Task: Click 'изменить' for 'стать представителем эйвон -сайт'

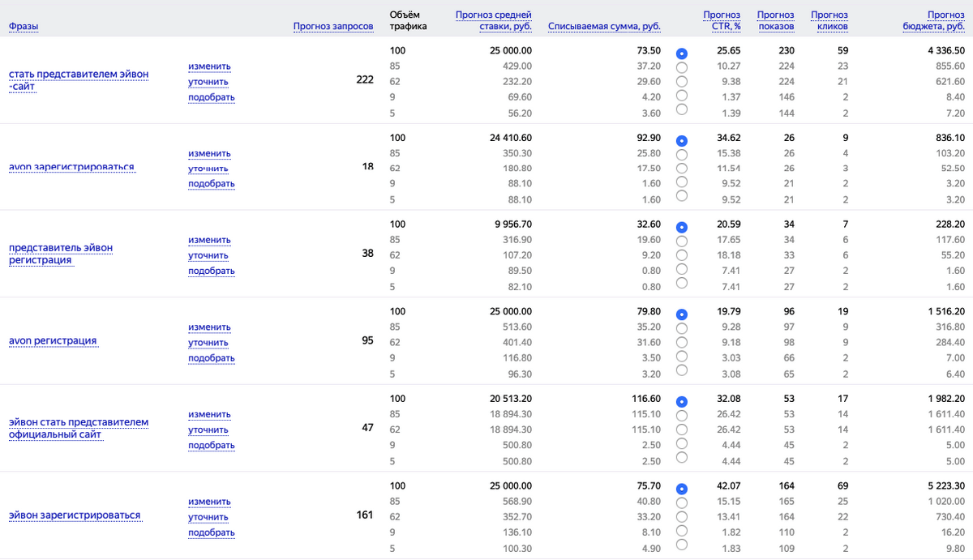Action: coord(209,66)
